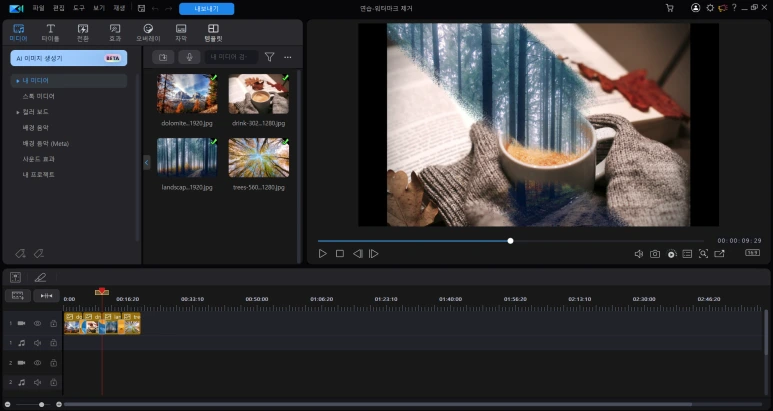The width and height of the screenshot is (773, 411).
Task: Toggle visibility of video track 1
Action: tap(37, 323)
